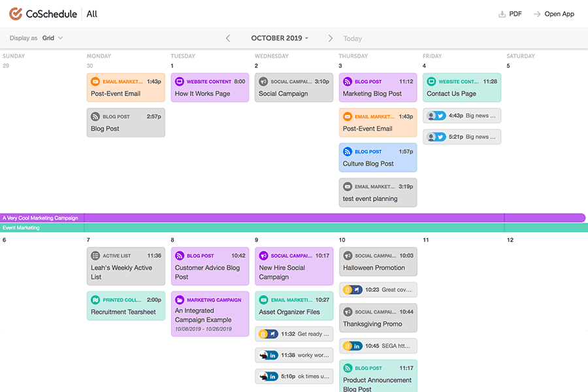
Task: Click the folder icon on An Integrated Campaign Example
Action: point(180,300)
